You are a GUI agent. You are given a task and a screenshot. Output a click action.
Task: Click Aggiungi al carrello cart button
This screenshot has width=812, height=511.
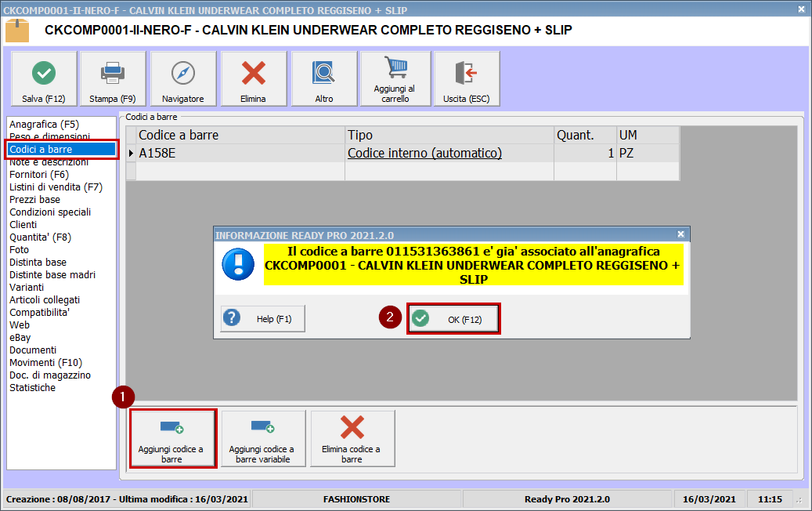pyautogui.click(x=395, y=79)
